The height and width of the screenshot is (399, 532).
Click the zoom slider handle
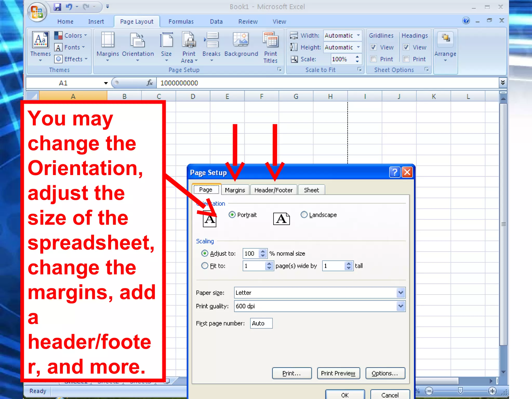tap(460, 390)
